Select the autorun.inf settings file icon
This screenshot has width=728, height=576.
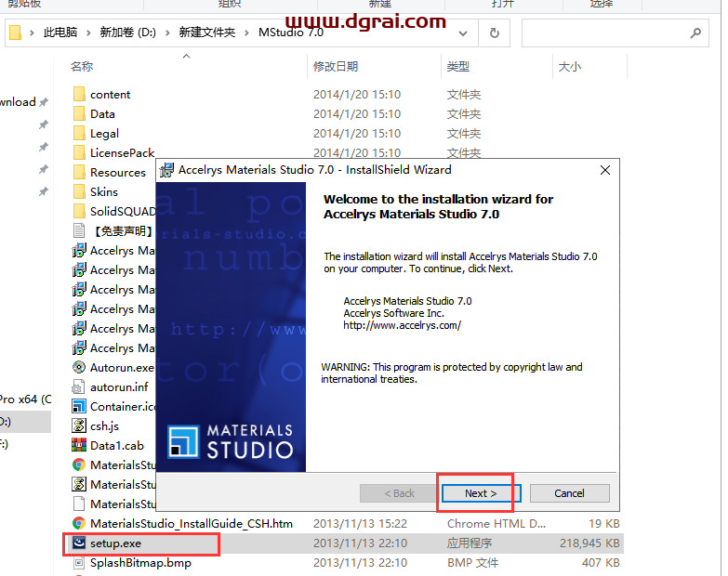point(78,386)
